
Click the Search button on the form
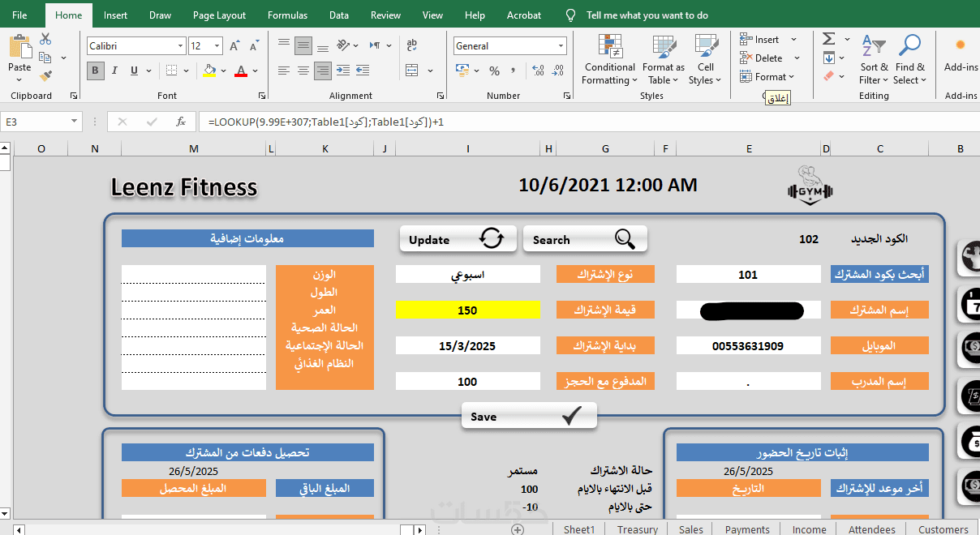coord(585,239)
